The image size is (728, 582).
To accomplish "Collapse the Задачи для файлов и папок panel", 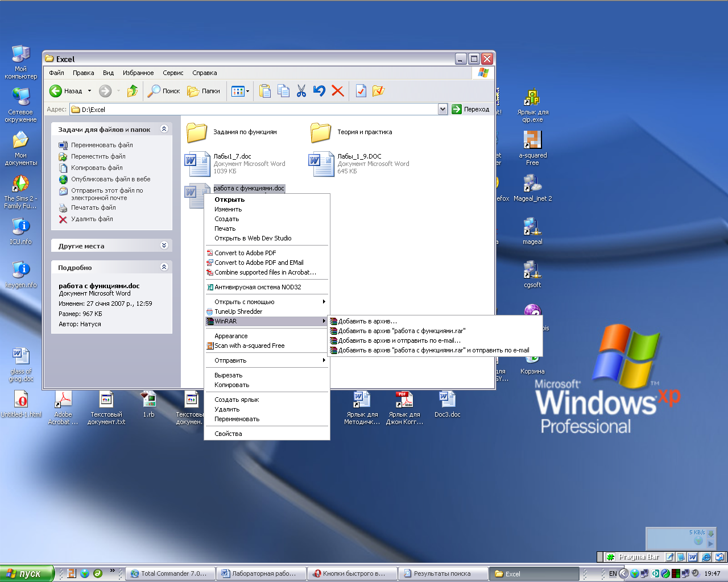I will click(x=164, y=129).
